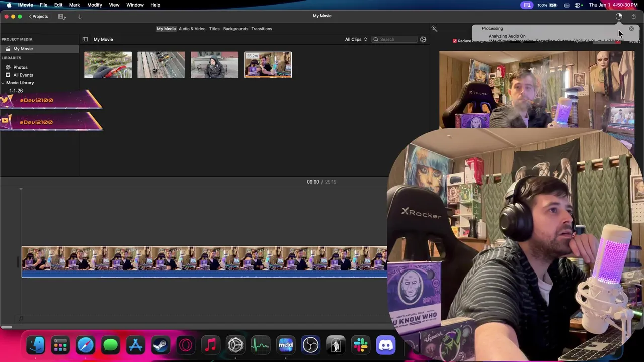The height and width of the screenshot is (362, 644).
Task: Open the View menu
Action: pyautogui.click(x=114, y=5)
